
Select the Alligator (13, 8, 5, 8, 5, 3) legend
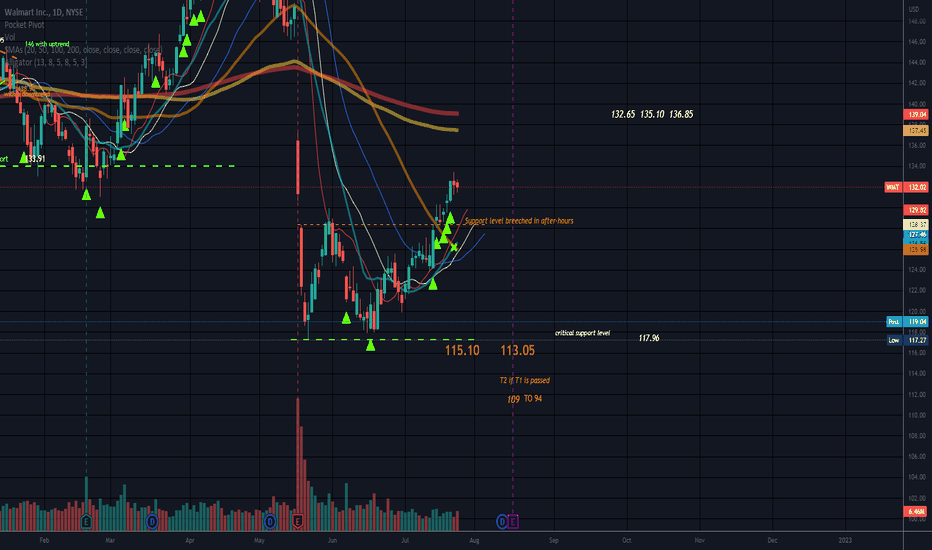pyautogui.click(x=46, y=62)
